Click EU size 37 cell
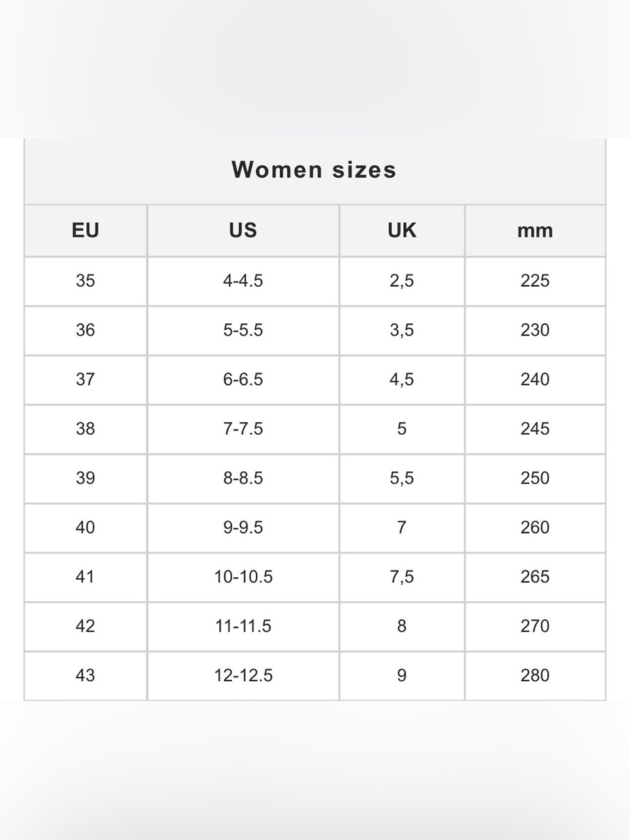630x840 pixels. 86,379
